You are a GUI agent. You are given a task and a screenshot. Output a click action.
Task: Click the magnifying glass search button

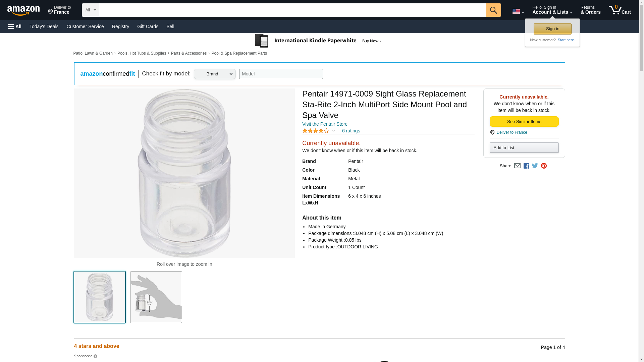(493, 10)
